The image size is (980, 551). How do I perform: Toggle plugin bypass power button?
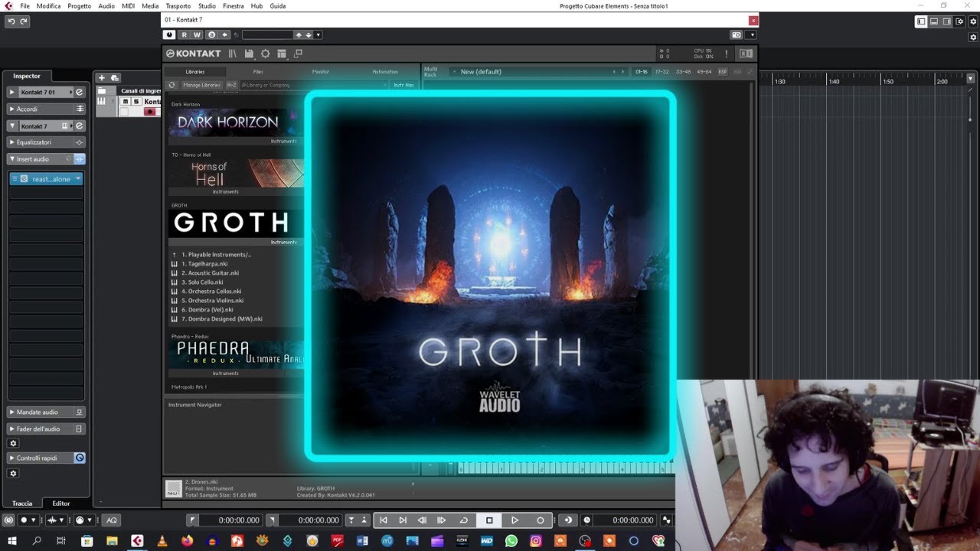(x=169, y=34)
